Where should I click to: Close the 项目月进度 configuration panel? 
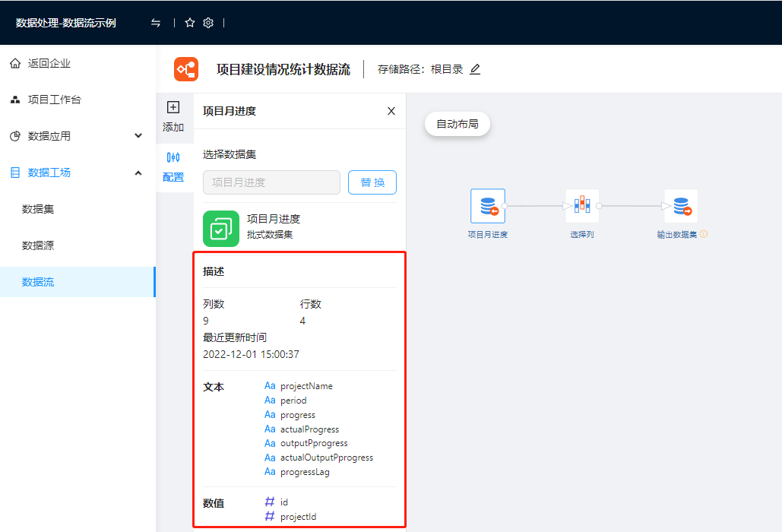click(391, 111)
